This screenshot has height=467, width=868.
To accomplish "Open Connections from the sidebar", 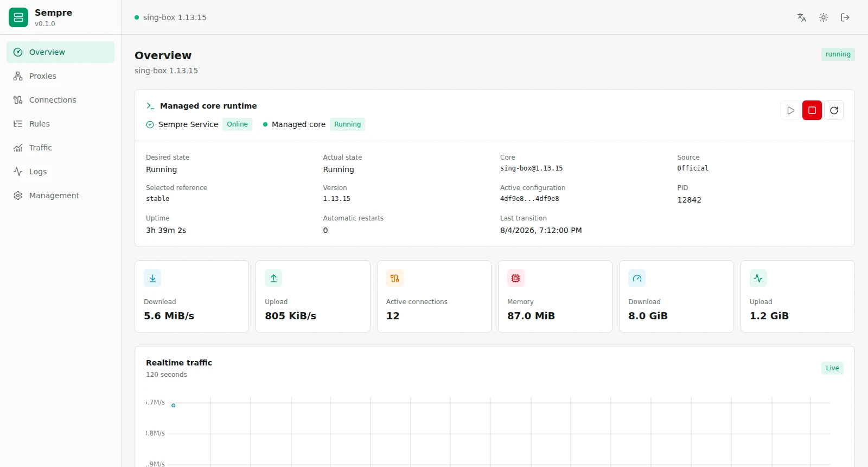I will click(x=60, y=100).
